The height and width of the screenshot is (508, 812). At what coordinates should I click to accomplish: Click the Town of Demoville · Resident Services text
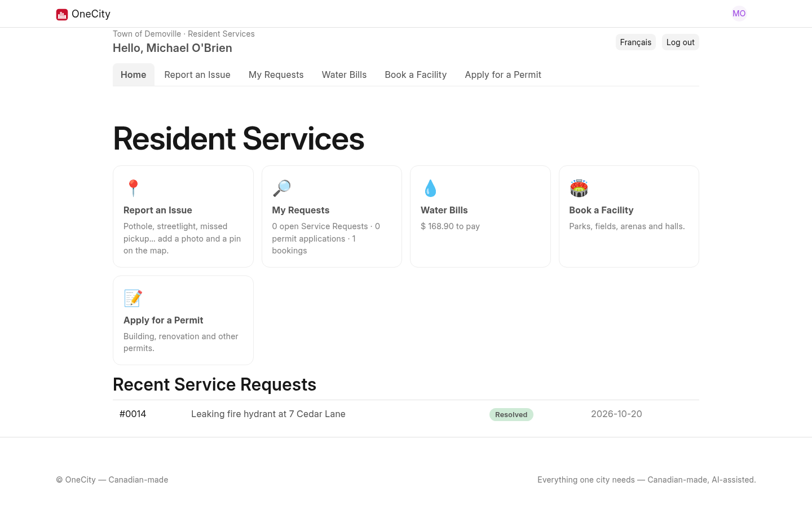click(184, 34)
